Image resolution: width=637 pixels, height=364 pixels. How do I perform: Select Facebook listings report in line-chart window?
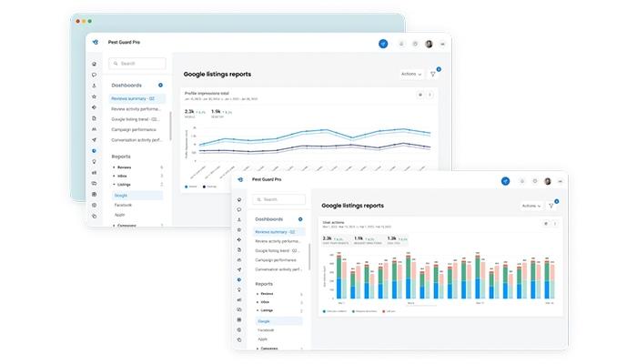tap(123, 205)
